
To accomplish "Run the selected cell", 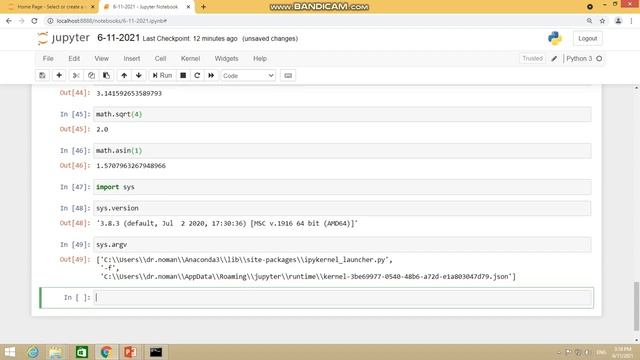I will (162, 76).
